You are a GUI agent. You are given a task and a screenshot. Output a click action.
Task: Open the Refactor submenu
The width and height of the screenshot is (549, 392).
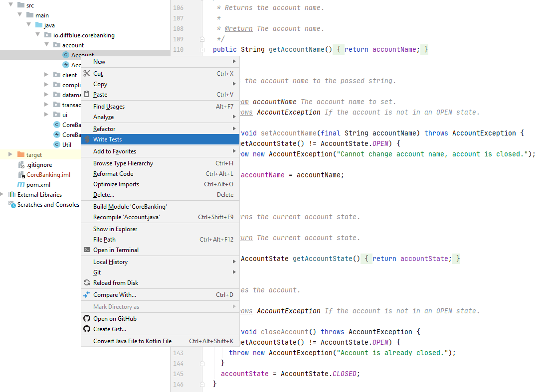pos(161,129)
